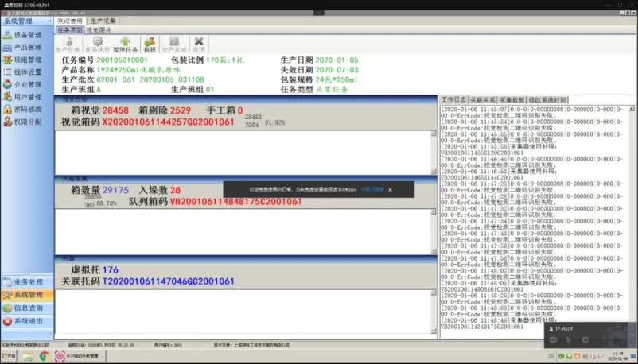Open 设备管理 in the left sidebar
This screenshot has width=638, height=364.
tap(27, 35)
